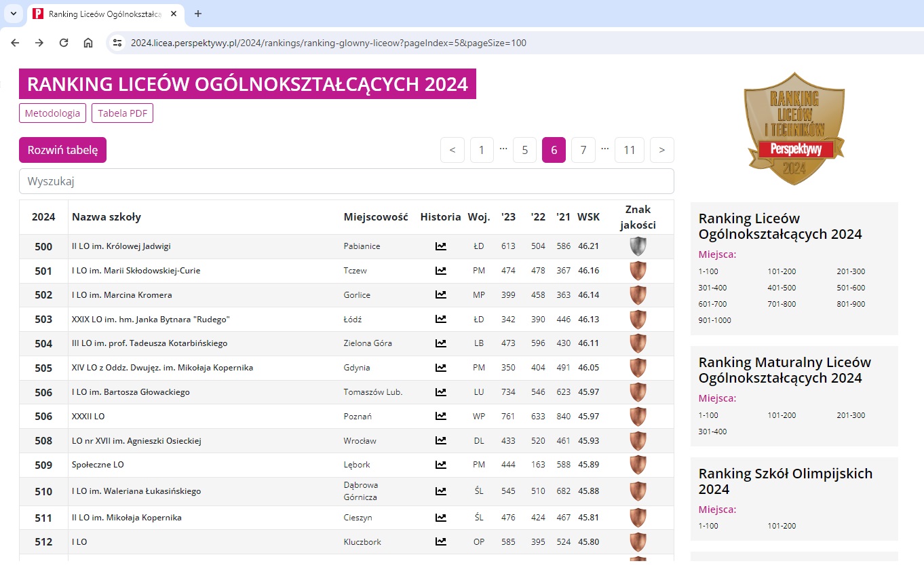924x574 pixels.
Task: Click bronze quality shield in Tczew row
Action: point(637,271)
